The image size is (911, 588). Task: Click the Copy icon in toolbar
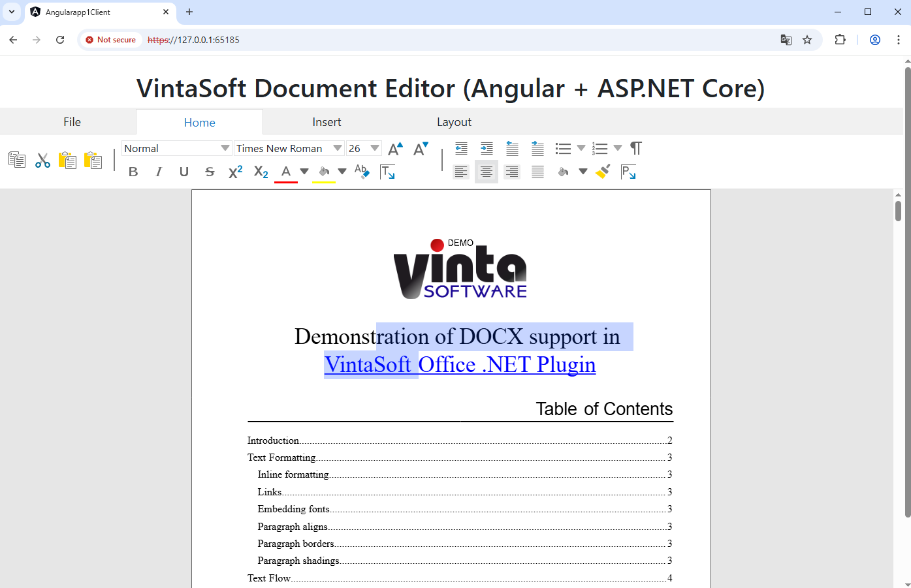pyautogui.click(x=16, y=160)
